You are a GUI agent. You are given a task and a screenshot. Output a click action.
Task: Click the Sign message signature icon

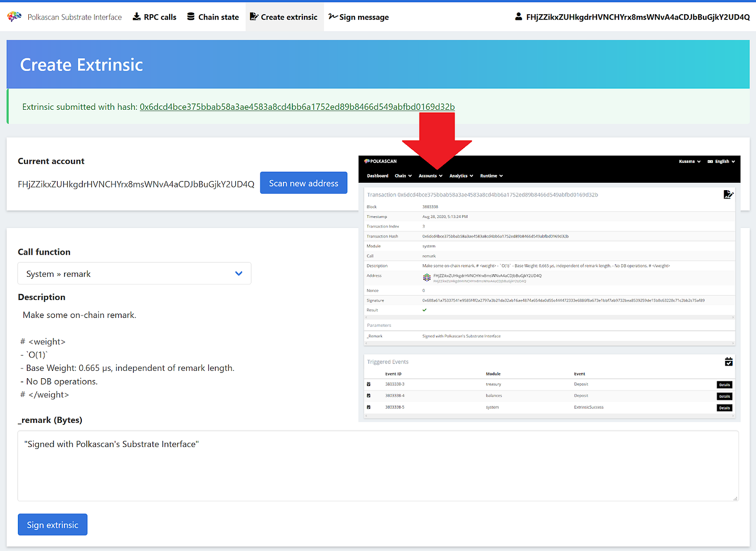point(333,17)
